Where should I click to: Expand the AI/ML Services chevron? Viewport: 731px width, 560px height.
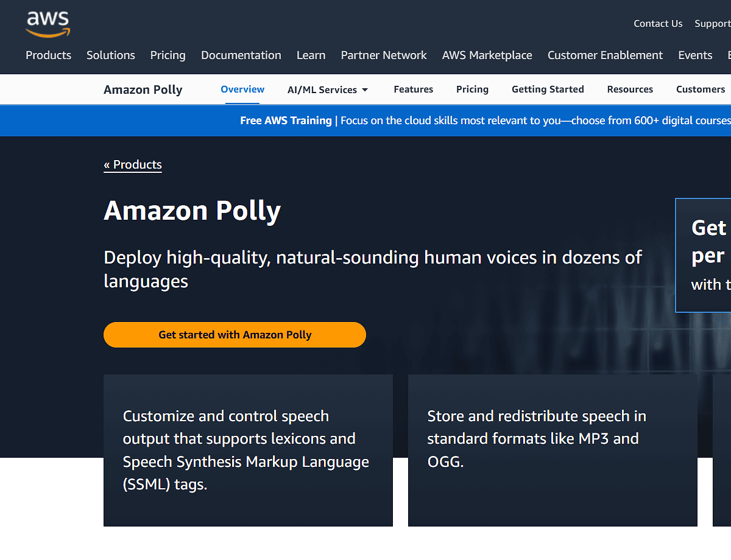click(367, 89)
